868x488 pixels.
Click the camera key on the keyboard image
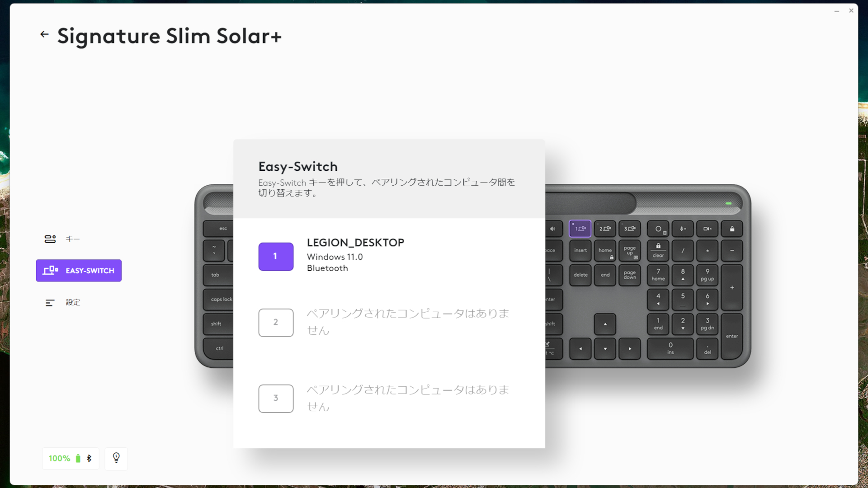click(x=708, y=229)
